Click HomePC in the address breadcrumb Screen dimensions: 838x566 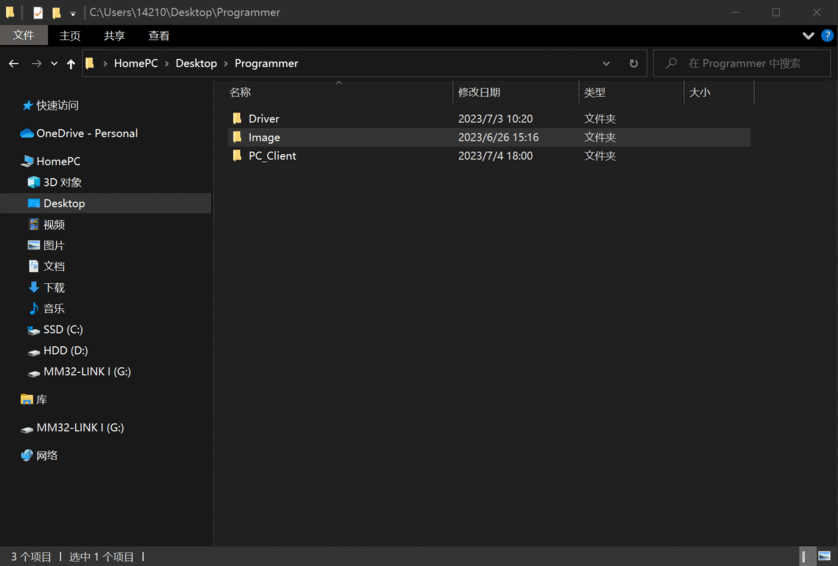[x=138, y=63]
